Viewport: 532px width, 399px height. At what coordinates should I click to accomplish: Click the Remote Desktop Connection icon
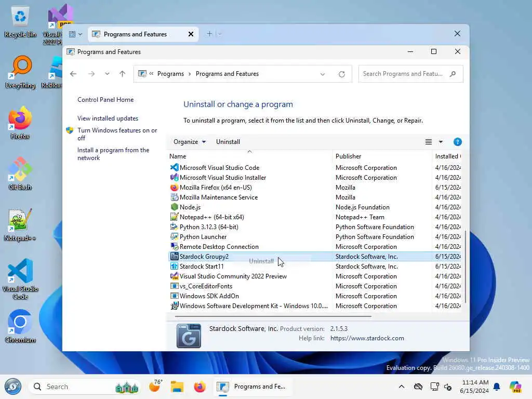tap(174, 247)
